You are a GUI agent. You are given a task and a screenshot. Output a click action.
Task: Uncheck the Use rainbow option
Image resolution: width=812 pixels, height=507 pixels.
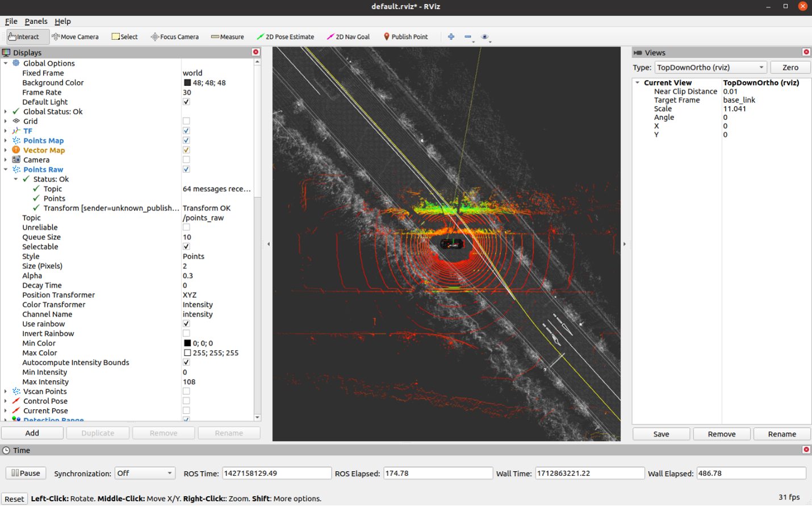click(186, 324)
